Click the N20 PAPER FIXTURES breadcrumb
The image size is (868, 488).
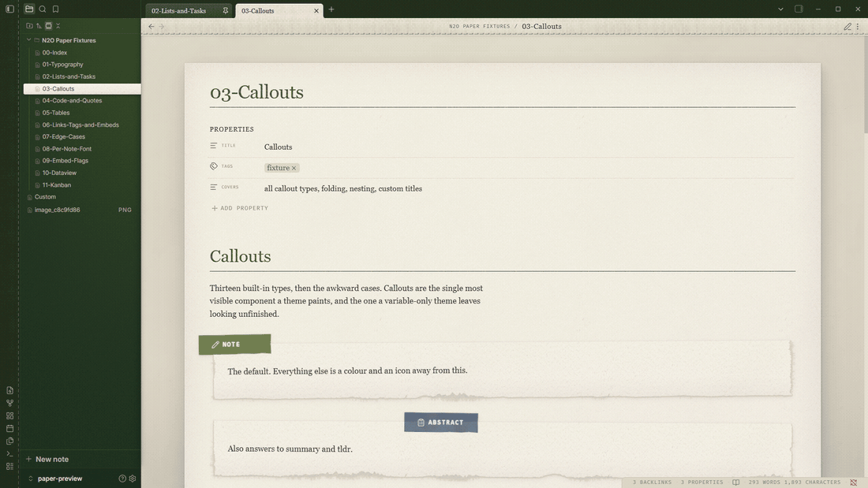tap(480, 27)
